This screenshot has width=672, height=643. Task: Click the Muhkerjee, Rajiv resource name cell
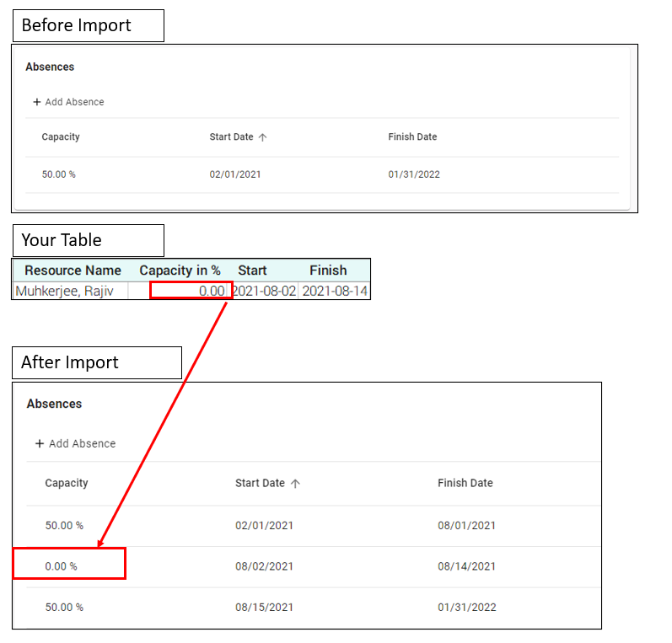click(x=71, y=291)
